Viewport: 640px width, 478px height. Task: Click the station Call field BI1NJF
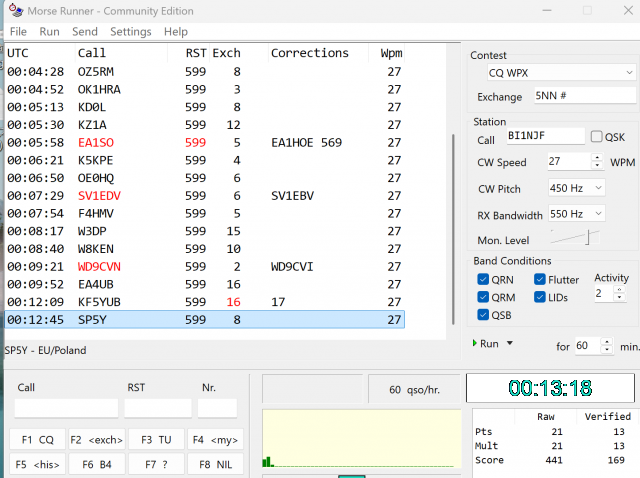click(x=546, y=136)
